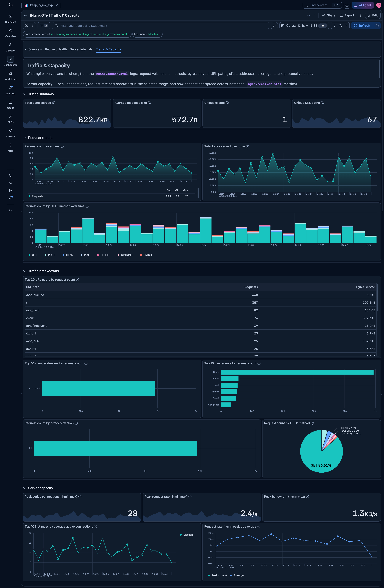384x588 pixels.
Task: Select the Traffic & Capacity tab
Action: pos(108,49)
